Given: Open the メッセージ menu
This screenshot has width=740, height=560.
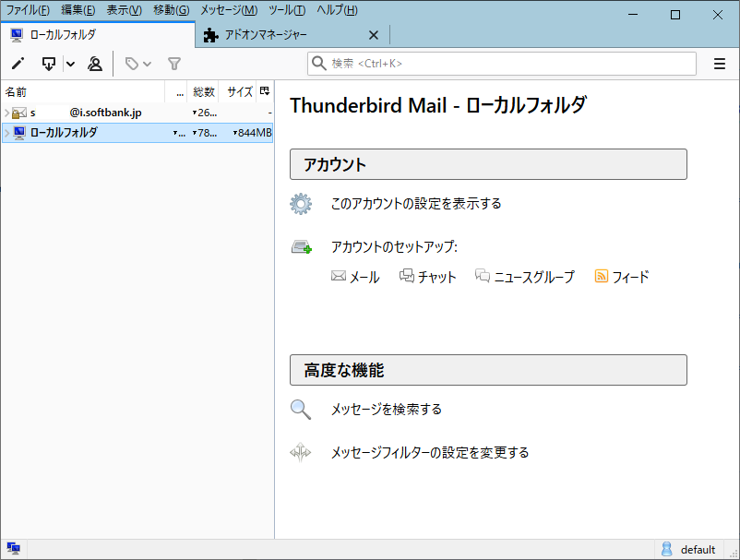Looking at the screenshot, I should click(229, 10).
